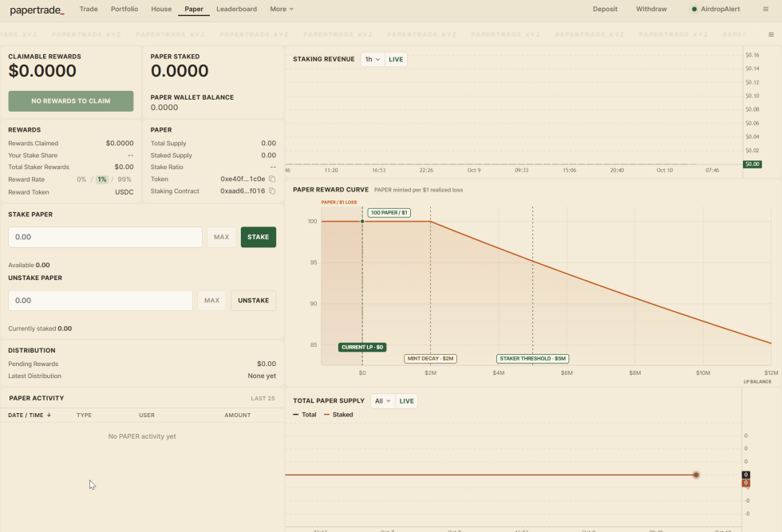Click the Staker Threshold · $5M marker

pos(533,358)
